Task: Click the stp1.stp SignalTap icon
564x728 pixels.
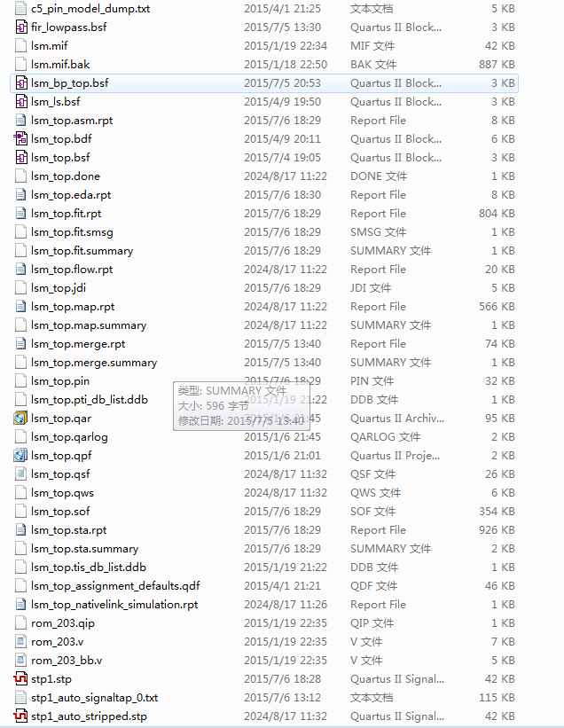Action: (x=21, y=678)
